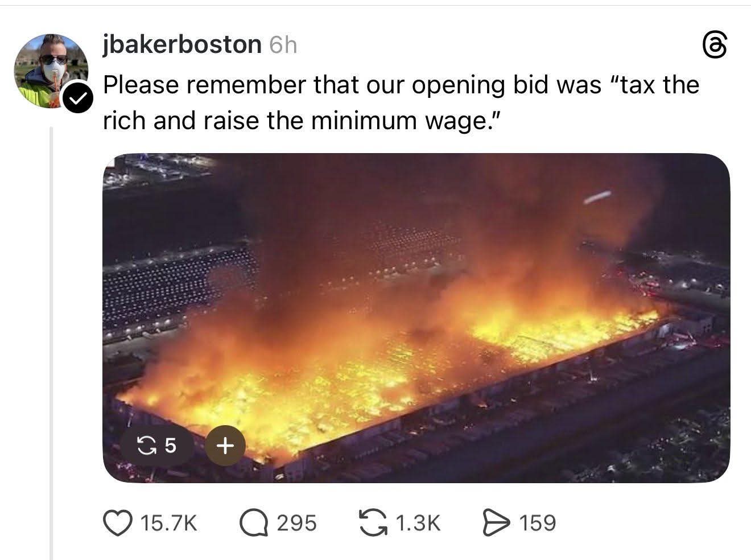Tap the plus button on the fire image
The image size is (751, 560).
[x=225, y=446]
